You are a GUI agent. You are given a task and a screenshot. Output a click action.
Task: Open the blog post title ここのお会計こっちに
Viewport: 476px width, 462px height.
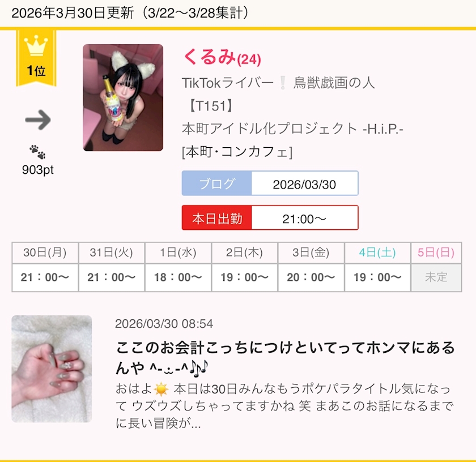pos(286,357)
